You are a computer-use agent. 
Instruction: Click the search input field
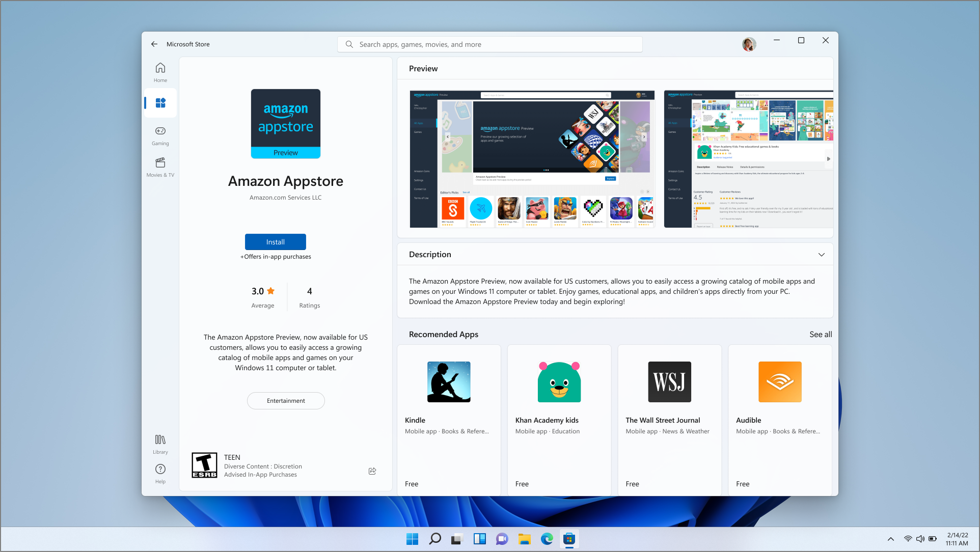490,44
